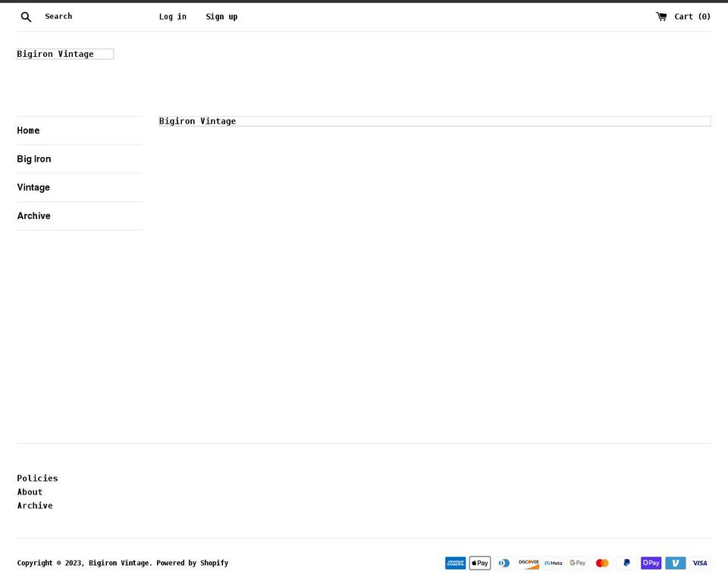Click the Log in link
Viewport: 728px width, 587px height.
click(173, 16)
